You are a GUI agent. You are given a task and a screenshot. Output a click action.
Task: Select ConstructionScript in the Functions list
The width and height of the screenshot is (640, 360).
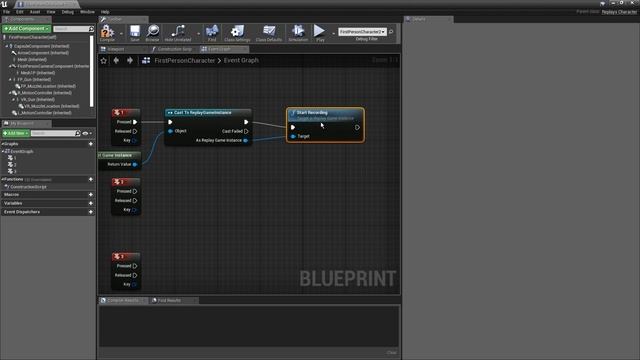coord(28,187)
